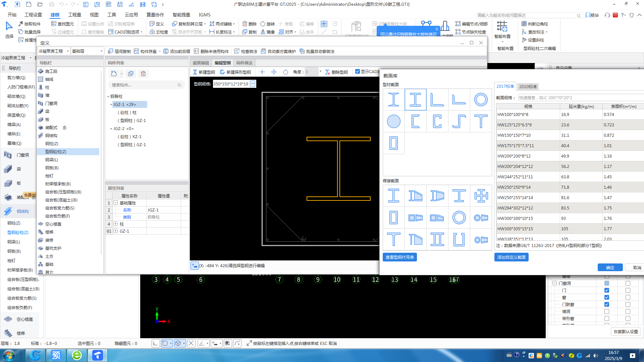The height and width of the screenshot is (362, 644).
Task: Switch to the 2010标准 tab
Action: 528,86
